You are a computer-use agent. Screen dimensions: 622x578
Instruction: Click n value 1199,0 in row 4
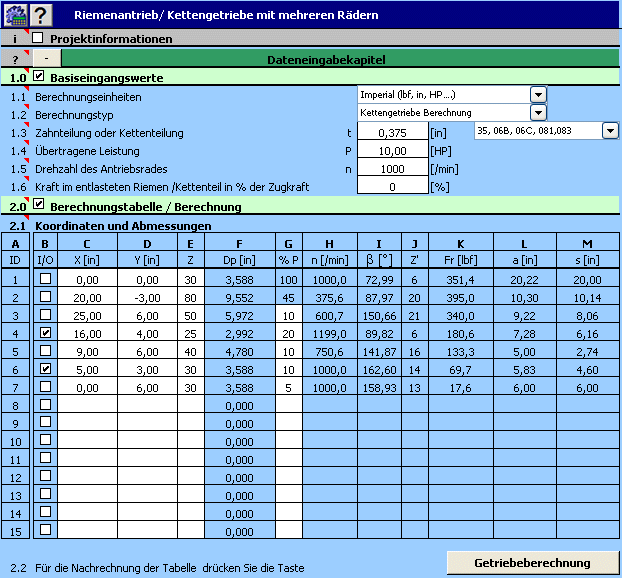tap(330, 334)
